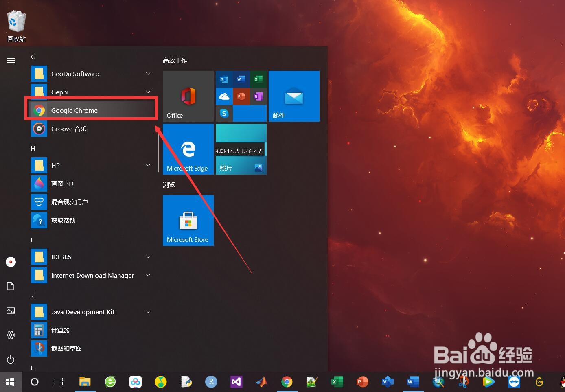
Task: Switch to Chrome on the taskbar
Action: [x=287, y=382]
